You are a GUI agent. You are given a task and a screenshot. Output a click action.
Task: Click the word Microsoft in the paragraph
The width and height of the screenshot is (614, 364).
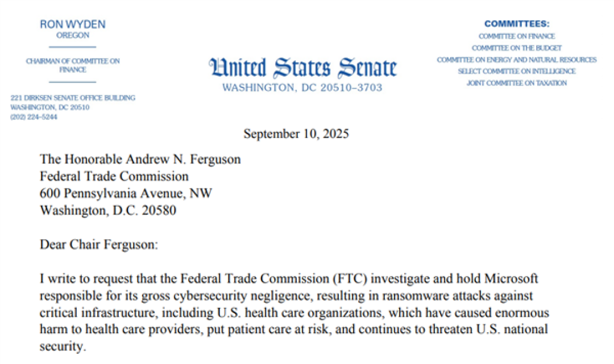(x=511, y=278)
